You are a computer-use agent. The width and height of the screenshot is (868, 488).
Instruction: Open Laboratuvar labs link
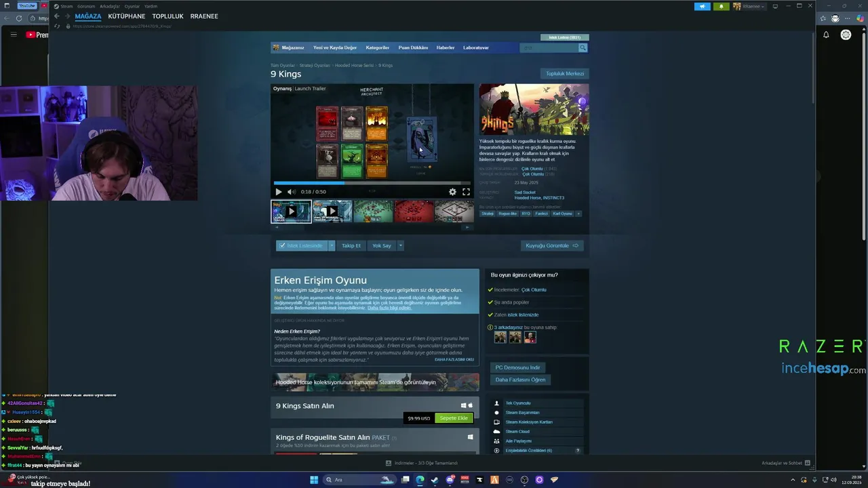[476, 47]
